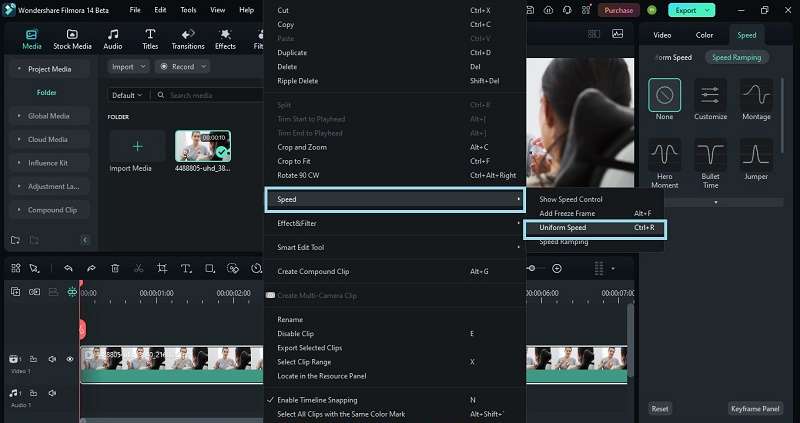Click the zoom in plus on the timeline
Screen dimensions: 800x423
click(557, 268)
